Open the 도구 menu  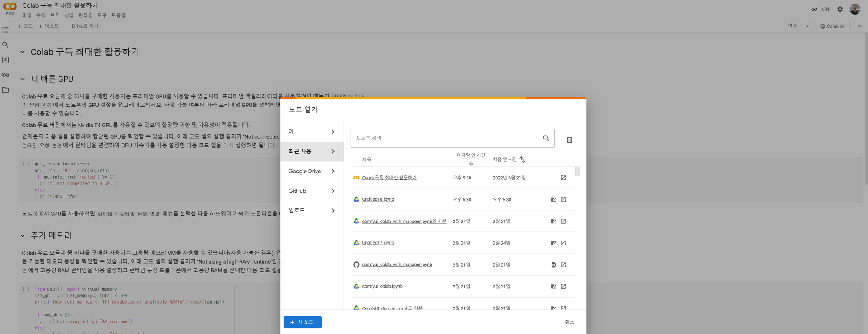pyautogui.click(x=102, y=15)
